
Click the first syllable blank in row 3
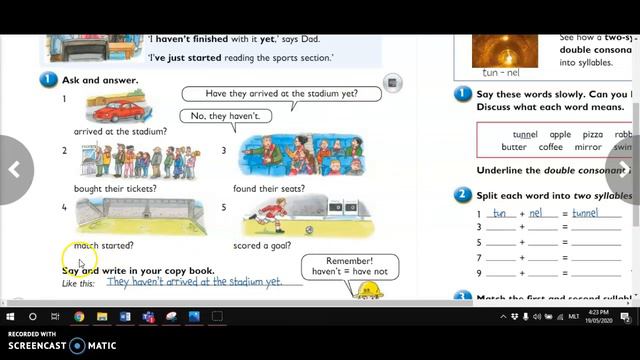[501, 228]
